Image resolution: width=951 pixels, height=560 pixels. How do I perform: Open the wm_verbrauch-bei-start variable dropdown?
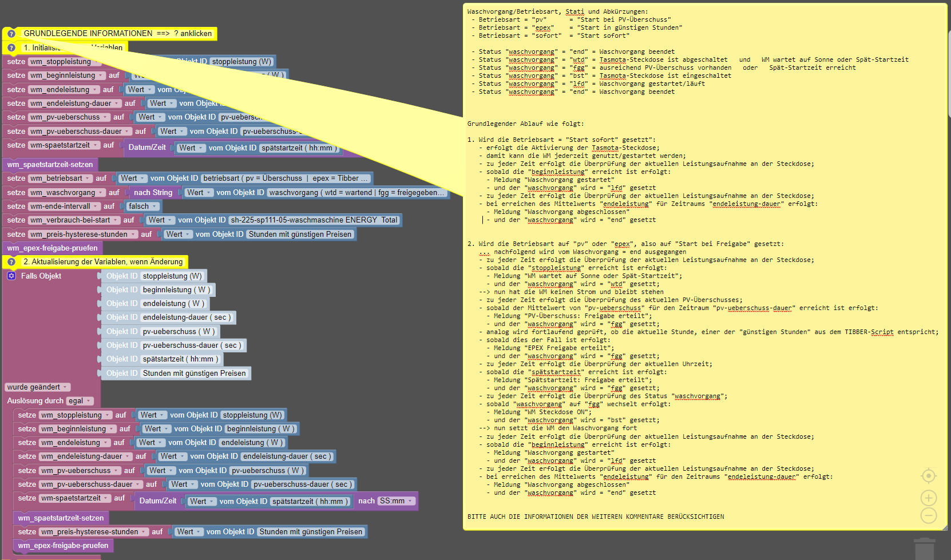(74, 220)
